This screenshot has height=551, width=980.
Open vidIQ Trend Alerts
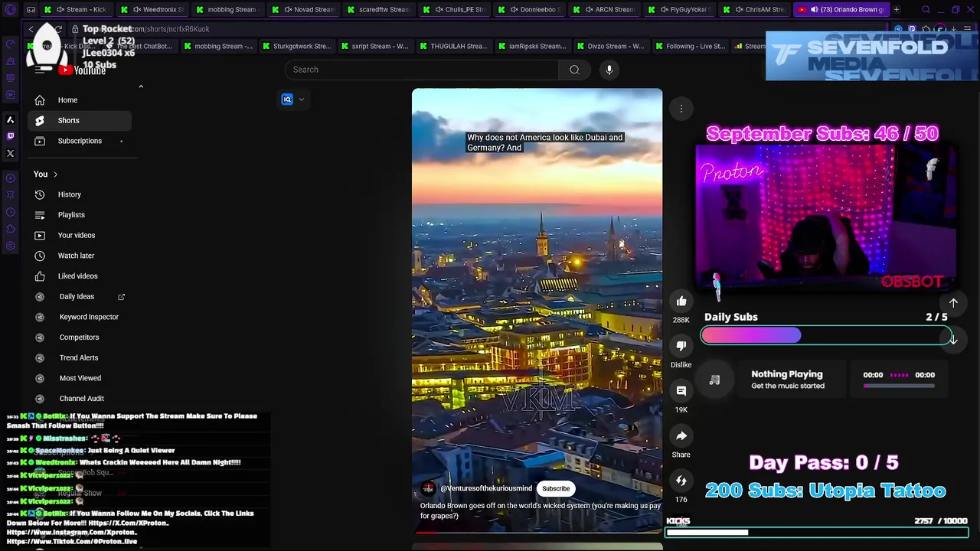point(80,357)
